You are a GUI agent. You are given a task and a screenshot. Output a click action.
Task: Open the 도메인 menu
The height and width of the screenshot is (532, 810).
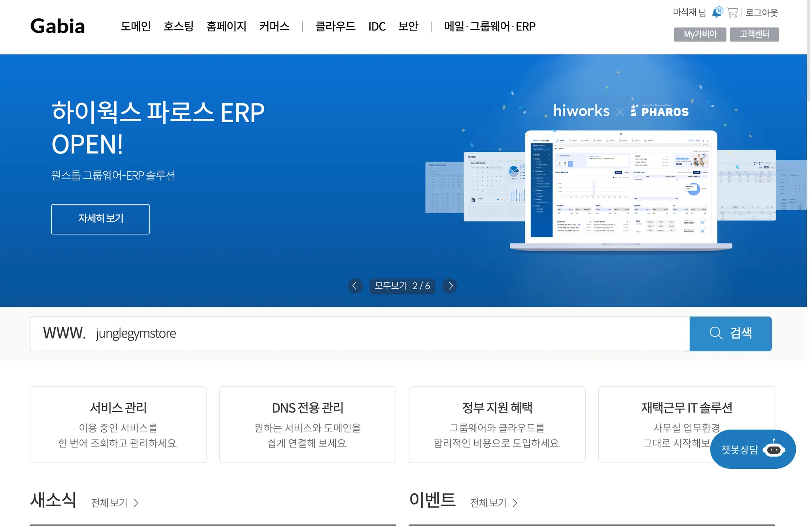[x=136, y=27]
